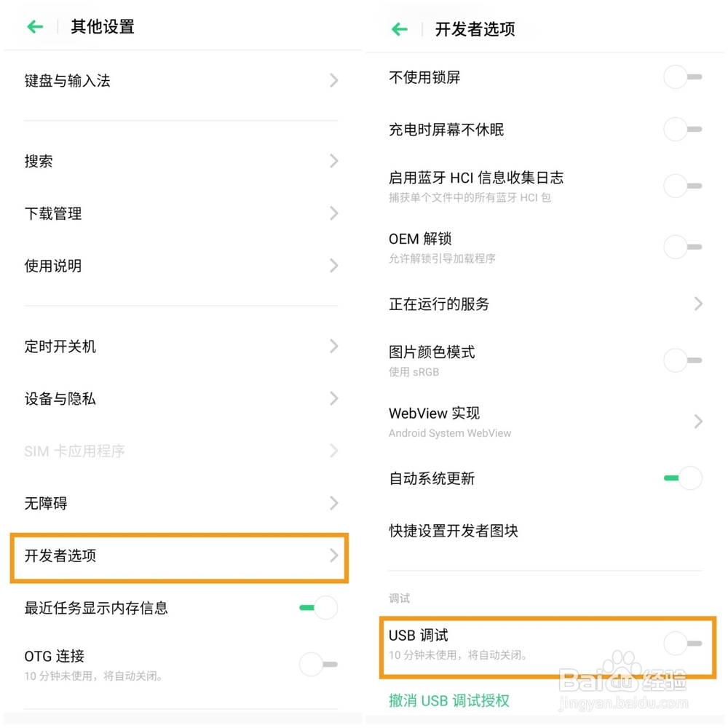Turn on OTG 连接 switch
728x728 pixels.
pyautogui.click(x=319, y=664)
